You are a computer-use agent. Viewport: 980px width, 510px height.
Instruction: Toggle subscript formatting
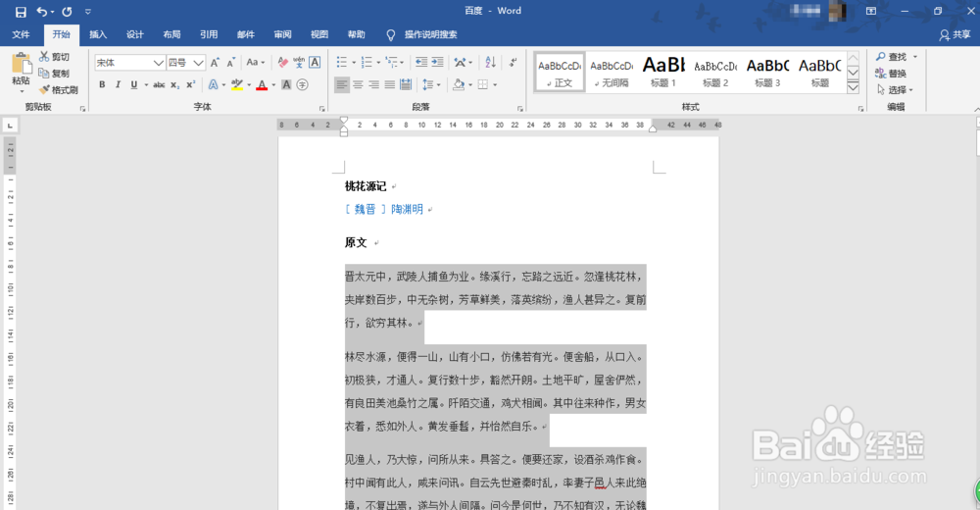pyautogui.click(x=175, y=84)
